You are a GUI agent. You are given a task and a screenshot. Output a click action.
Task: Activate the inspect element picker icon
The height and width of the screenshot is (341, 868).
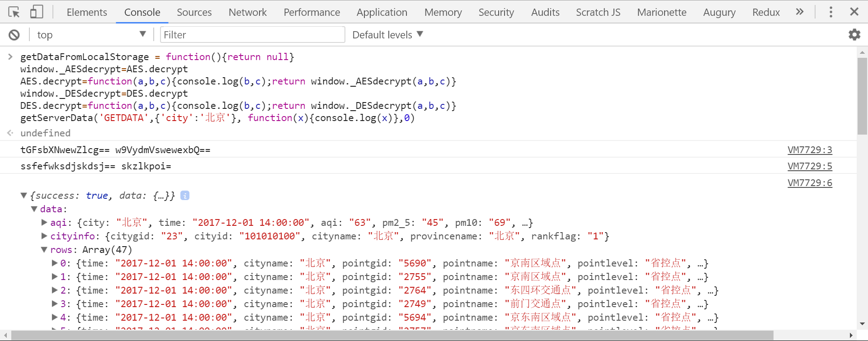coord(14,12)
